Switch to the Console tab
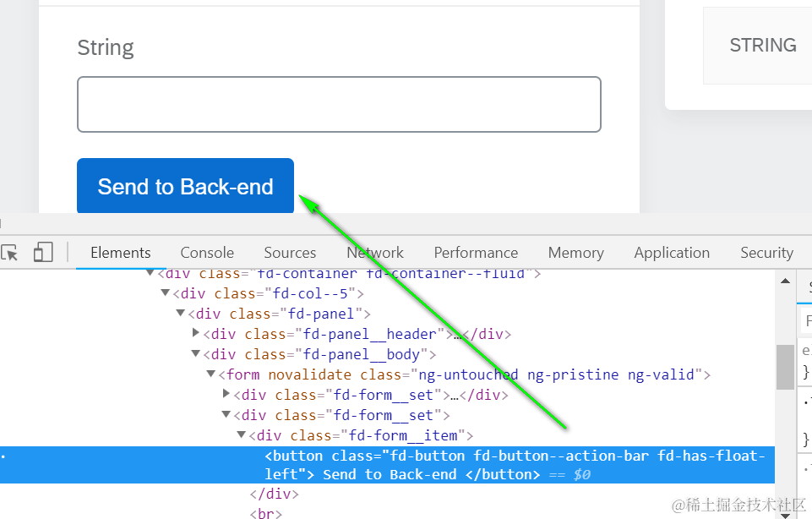The width and height of the screenshot is (812, 519). (x=207, y=253)
